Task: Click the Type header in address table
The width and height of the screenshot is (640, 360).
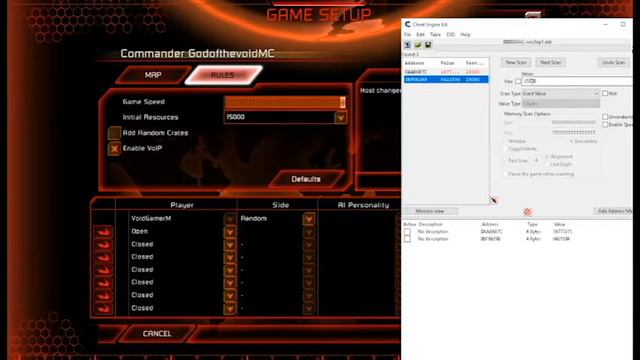Action: pos(532,224)
